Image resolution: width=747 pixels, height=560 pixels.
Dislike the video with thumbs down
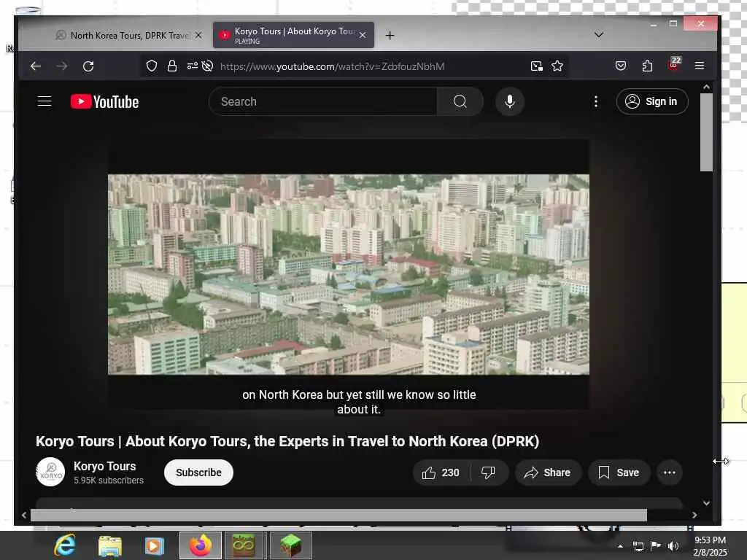tap(488, 472)
